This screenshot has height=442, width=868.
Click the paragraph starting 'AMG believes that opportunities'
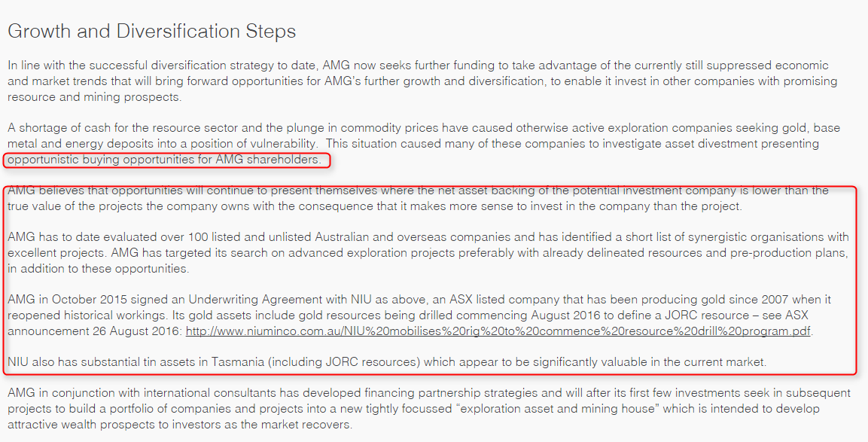[418, 198]
